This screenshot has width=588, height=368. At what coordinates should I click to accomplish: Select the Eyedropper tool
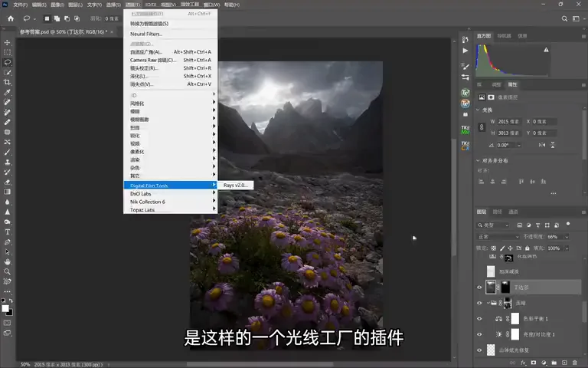click(7, 92)
